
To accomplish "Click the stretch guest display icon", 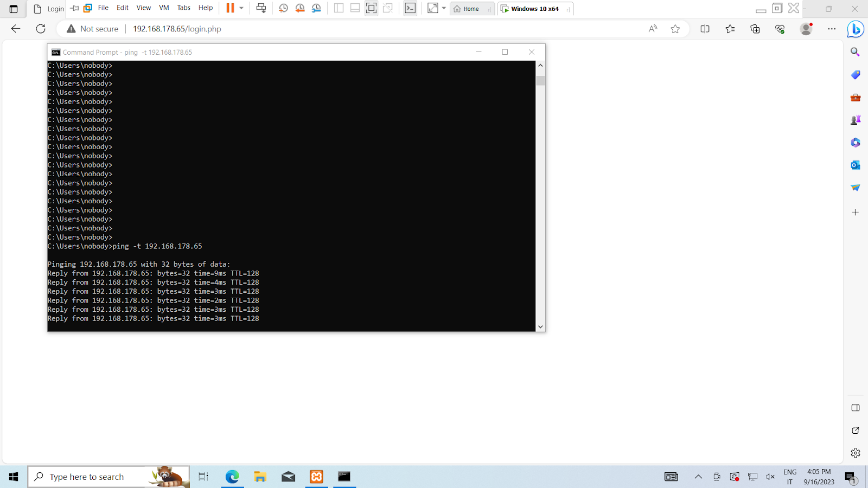I will click(432, 8).
